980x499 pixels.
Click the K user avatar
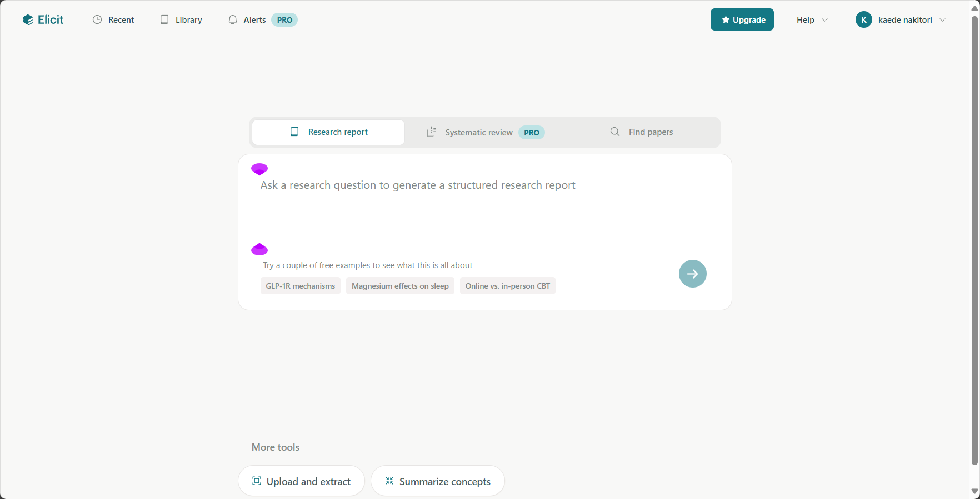[864, 19]
